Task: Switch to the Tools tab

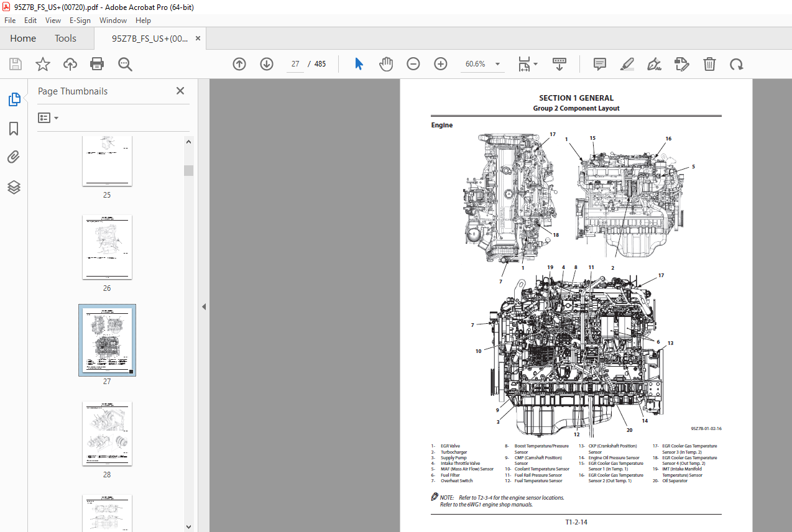Action: coord(65,39)
